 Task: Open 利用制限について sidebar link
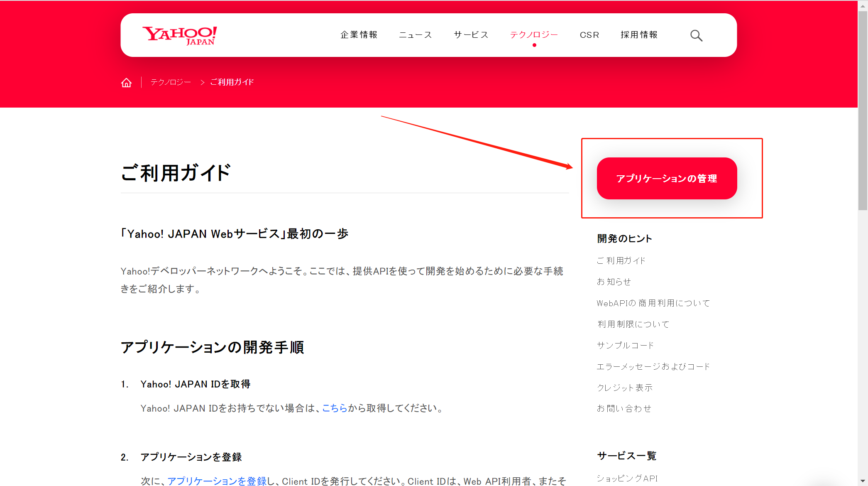[x=633, y=324]
